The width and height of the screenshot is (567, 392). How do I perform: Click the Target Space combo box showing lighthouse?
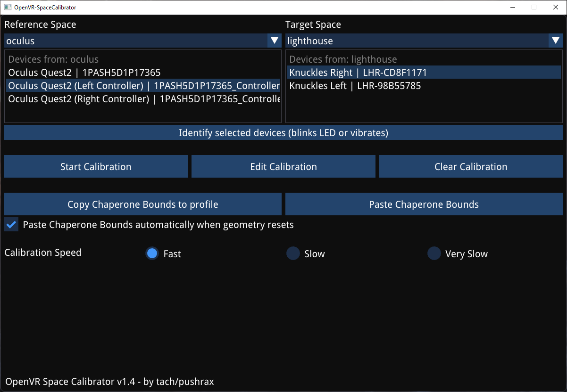(424, 41)
